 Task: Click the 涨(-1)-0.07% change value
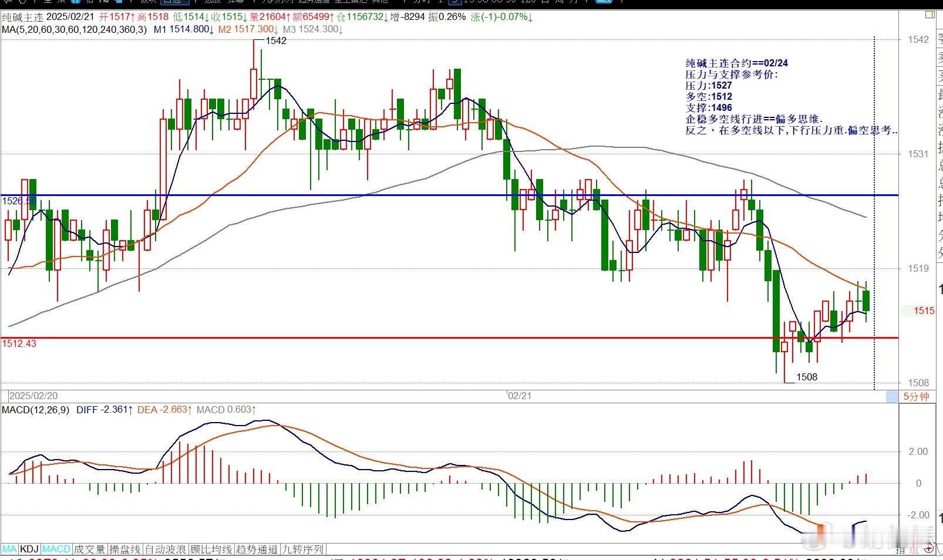coord(501,17)
